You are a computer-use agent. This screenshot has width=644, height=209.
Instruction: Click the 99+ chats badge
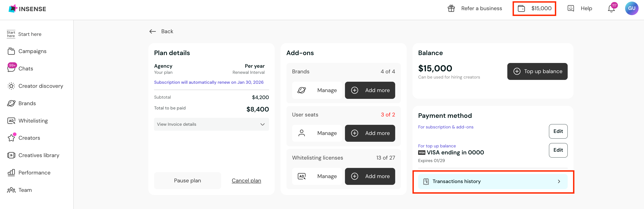[x=12, y=65]
